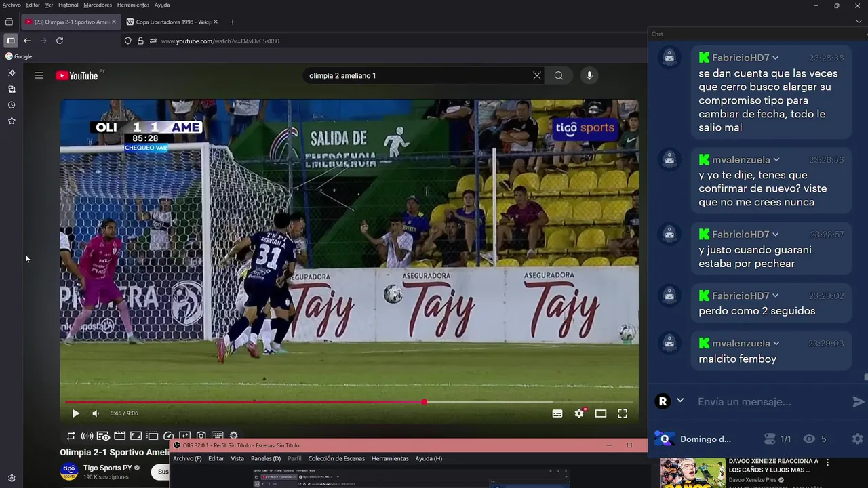The height and width of the screenshot is (488, 868).
Task: Send chat message with arrow button
Action: point(858,402)
